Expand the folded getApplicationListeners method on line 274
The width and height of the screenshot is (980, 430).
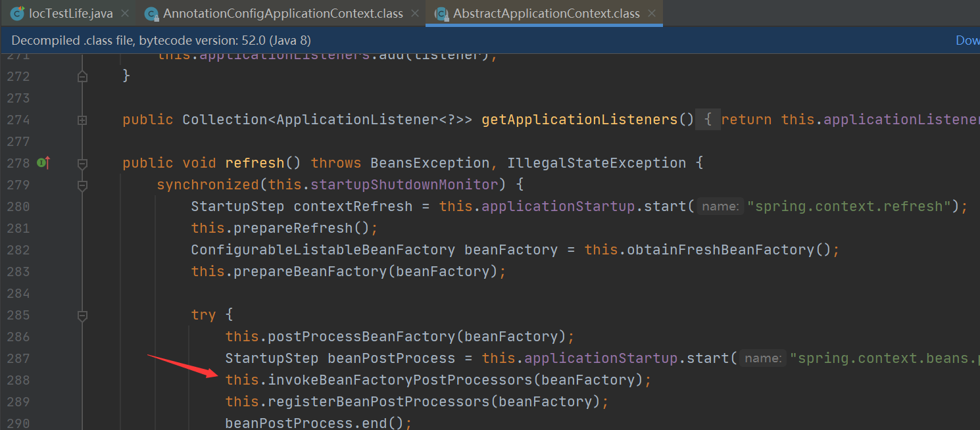tap(82, 120)
